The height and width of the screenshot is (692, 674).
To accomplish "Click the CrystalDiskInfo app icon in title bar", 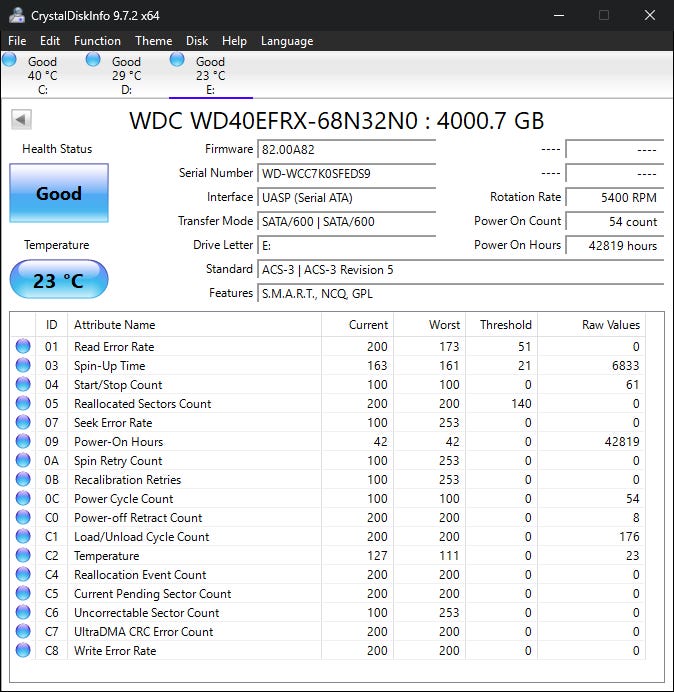I will pyautogui.click(x=16, y=15).
